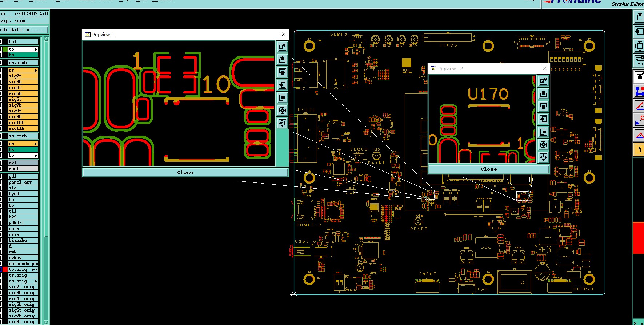Click the pan up icon in Popview 1
The height and width of the screenshot is (325, 644).
click(282, 59)
